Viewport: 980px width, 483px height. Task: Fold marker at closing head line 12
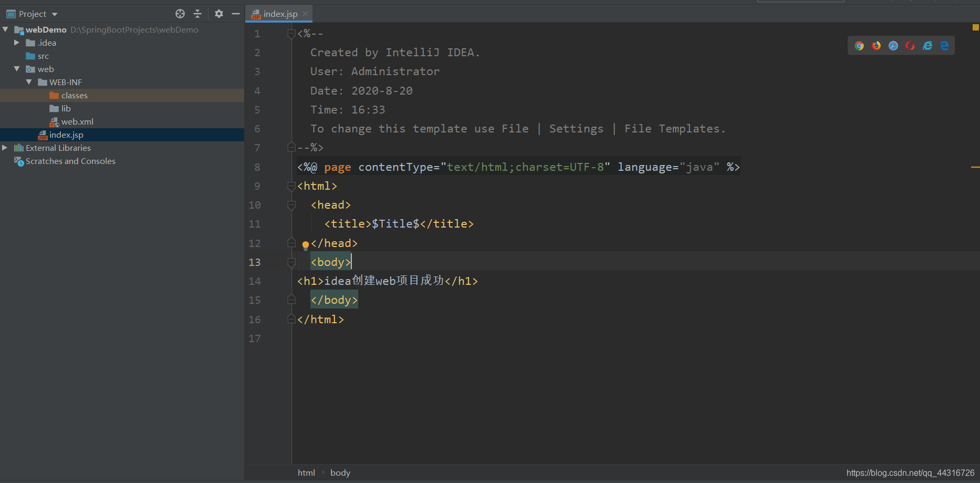coord(291,243)
